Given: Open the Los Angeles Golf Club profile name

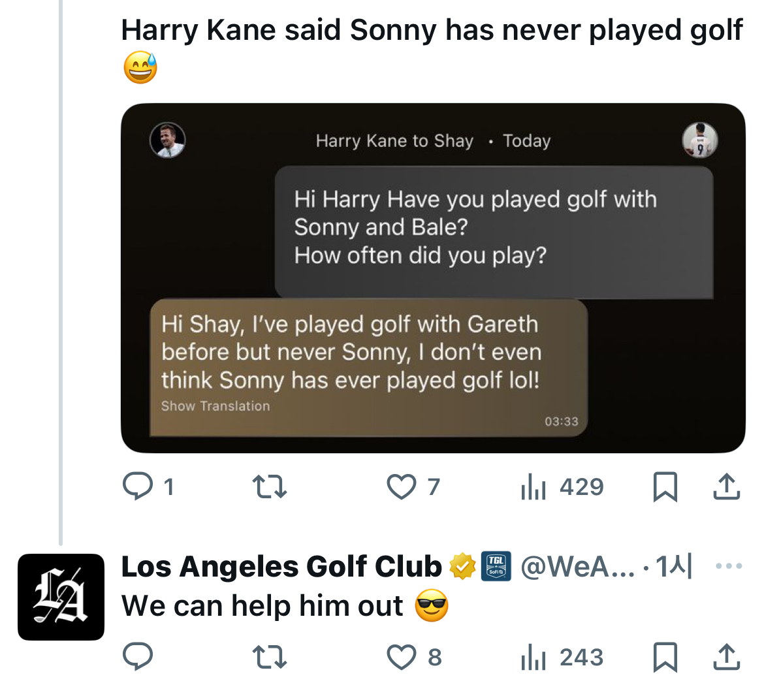Looking at the screenshot, I should point(281,567).
